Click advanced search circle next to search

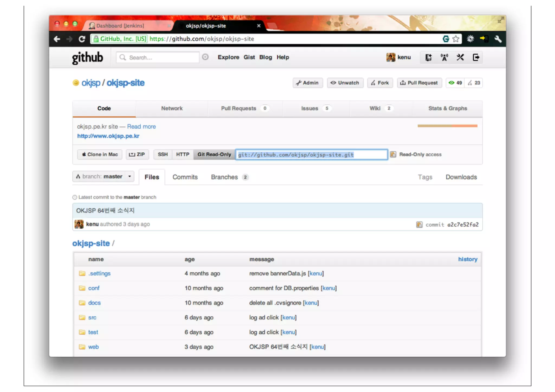coord(205,57)
